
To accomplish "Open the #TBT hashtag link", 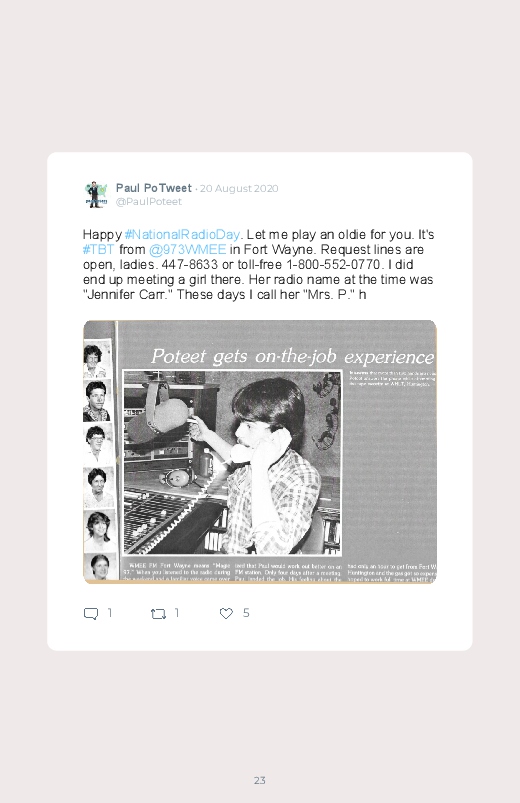I will (99, 249).
